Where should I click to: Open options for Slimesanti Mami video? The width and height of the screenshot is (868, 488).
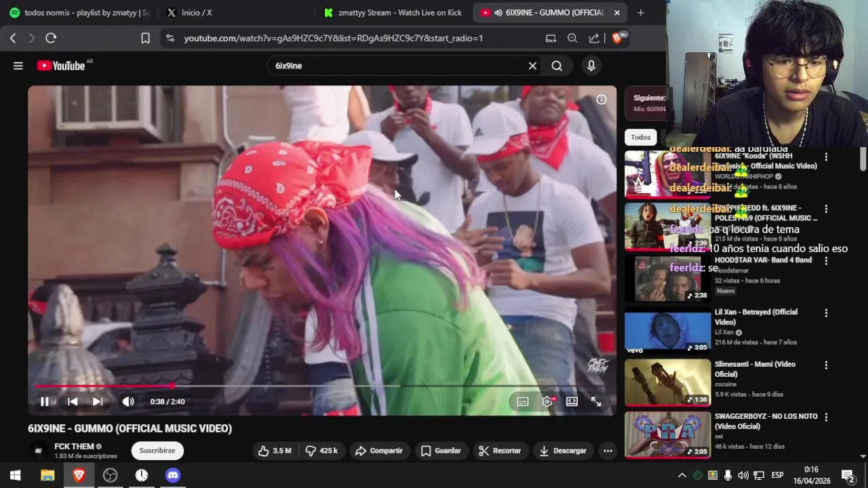click(826, 365)
